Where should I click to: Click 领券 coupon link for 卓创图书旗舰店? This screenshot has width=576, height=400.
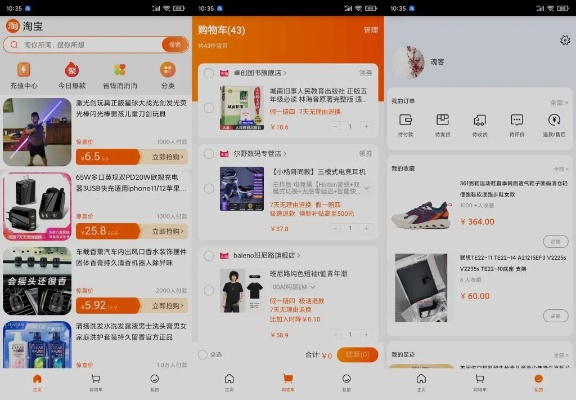(366, 73)
